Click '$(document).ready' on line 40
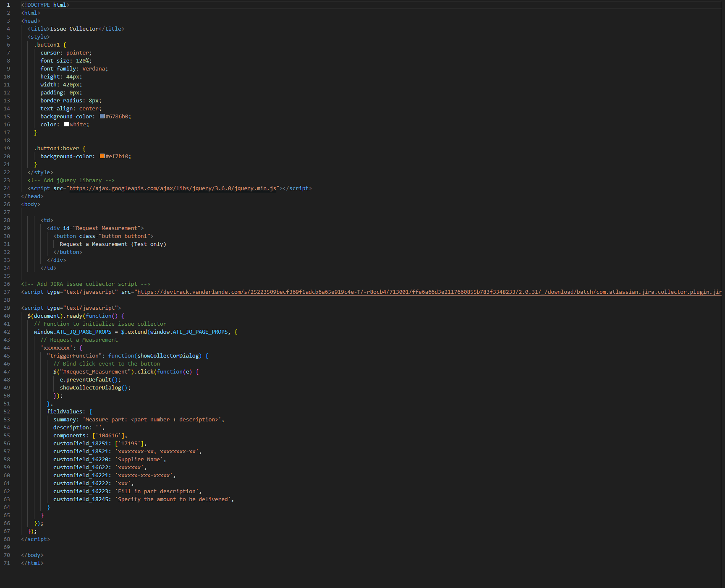 (x=55, y=316)
